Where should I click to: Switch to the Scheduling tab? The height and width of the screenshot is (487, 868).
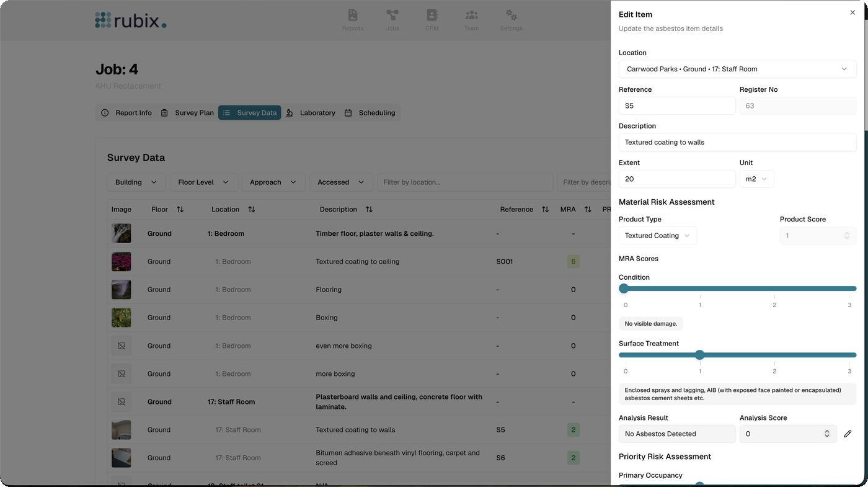(370, 113)
